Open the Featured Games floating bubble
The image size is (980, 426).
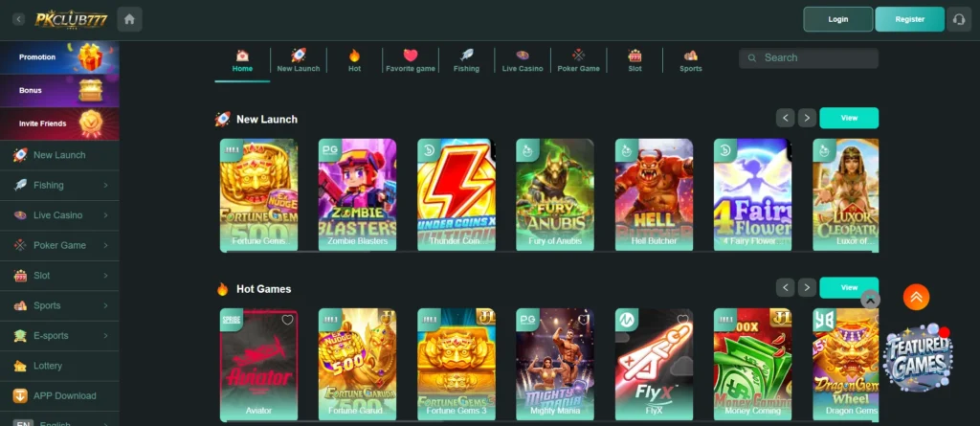tap(917, 358)
